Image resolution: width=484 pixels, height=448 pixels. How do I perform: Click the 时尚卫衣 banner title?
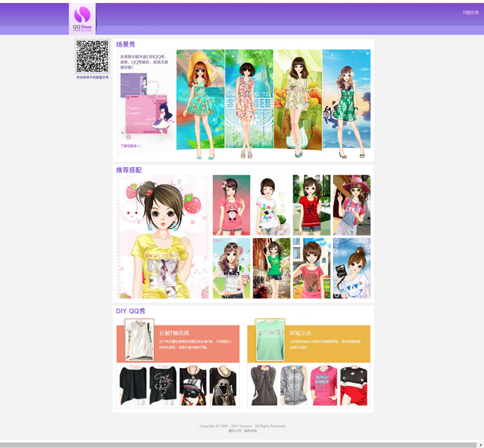tap(301, 332)
